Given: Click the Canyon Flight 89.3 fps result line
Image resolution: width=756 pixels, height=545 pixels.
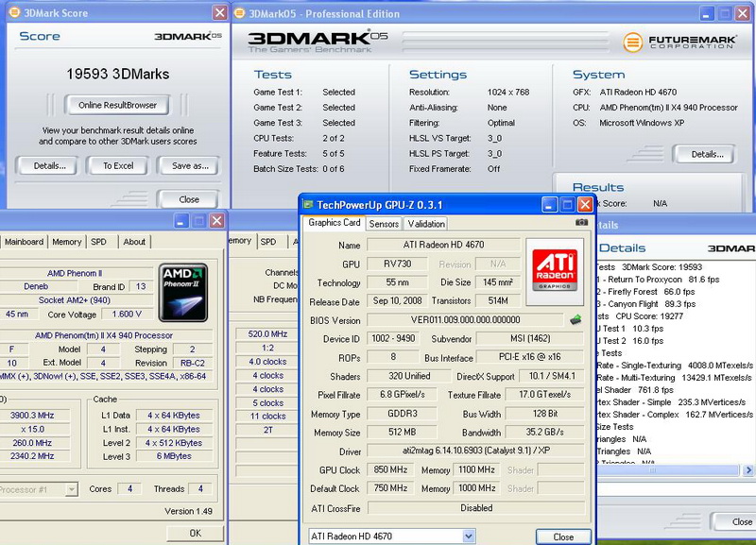Looking at the screenshot, I should tap(646, 304).
